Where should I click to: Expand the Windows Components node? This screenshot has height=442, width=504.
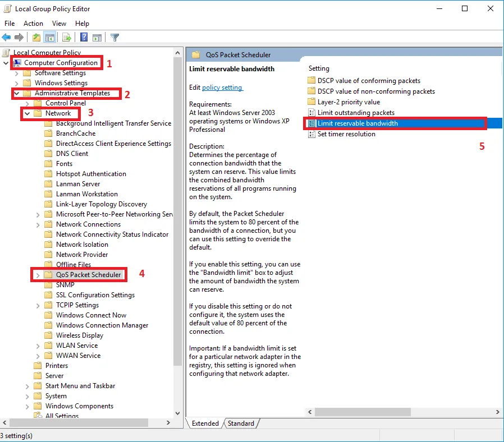[27, 406]
